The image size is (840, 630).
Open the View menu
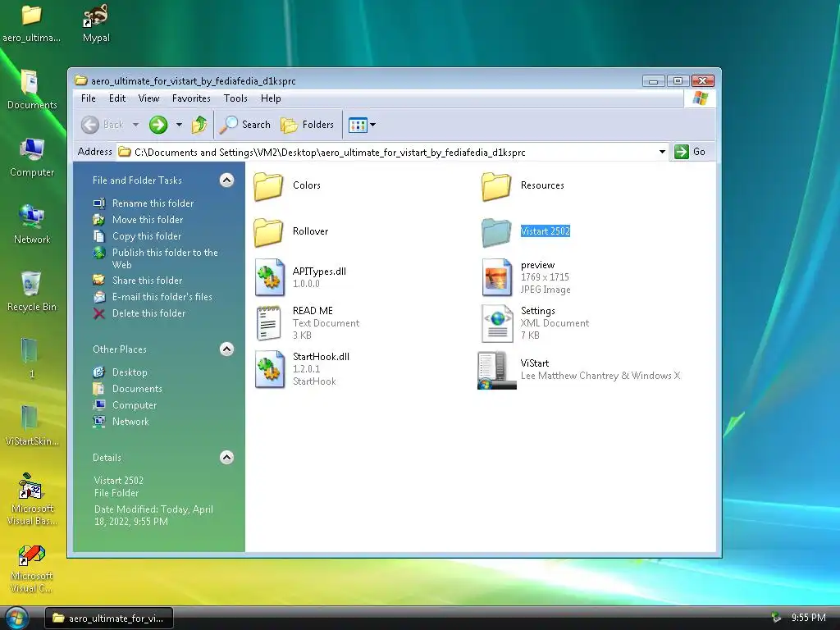tap(148, 98)
